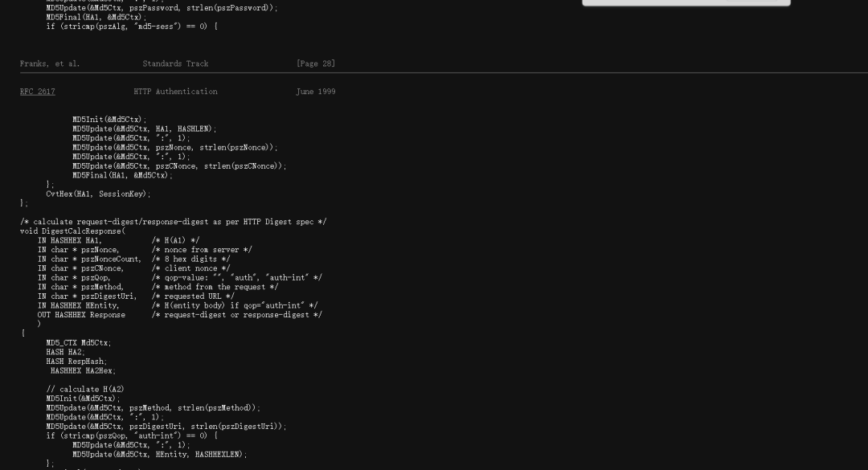Click the 'June 1999' date in header
The width and height of the screenshot is (868, 470).
click(x=315, y=92)
